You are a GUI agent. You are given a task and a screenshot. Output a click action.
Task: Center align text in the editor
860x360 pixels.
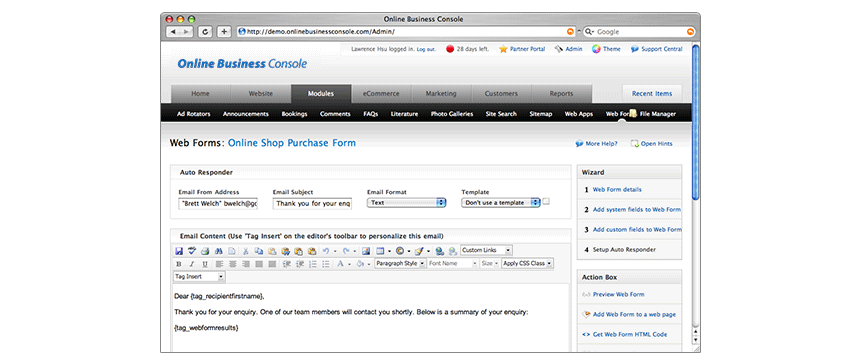point(233,264)
